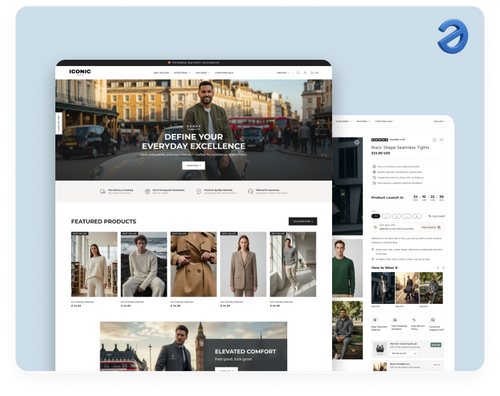Click the FEATURED PRODUCTS heading
Image resolution: width=500 pixels, height=396 pixels.
pos(104,221)
